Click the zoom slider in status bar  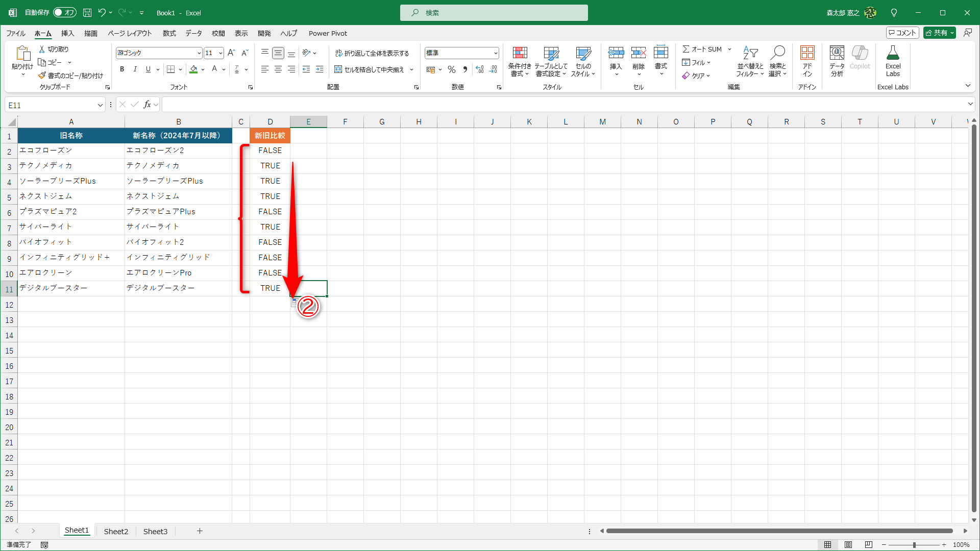tap(914, 545)
